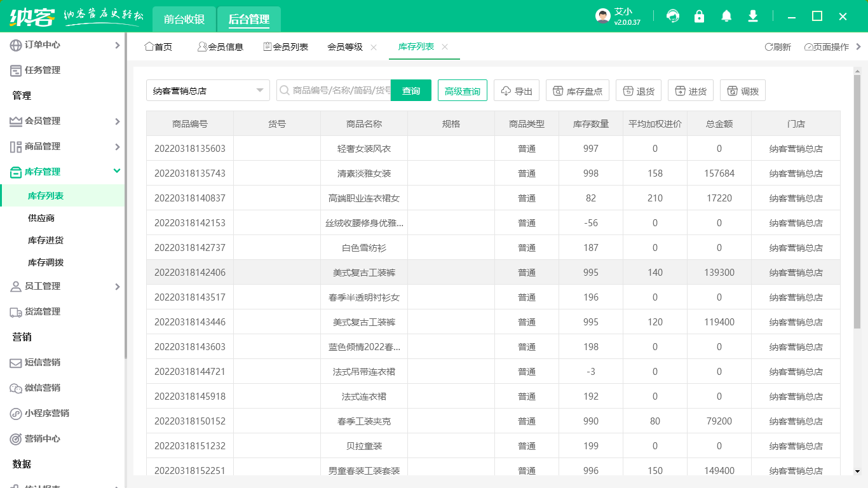Click the 平均加权进价 column header

tap(655, 124)
